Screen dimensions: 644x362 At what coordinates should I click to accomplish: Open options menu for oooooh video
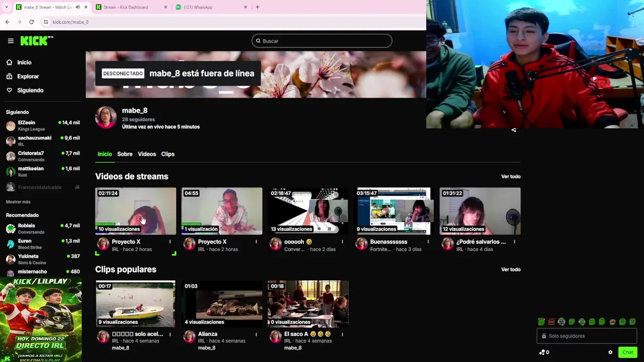click(x=342, y=242)
